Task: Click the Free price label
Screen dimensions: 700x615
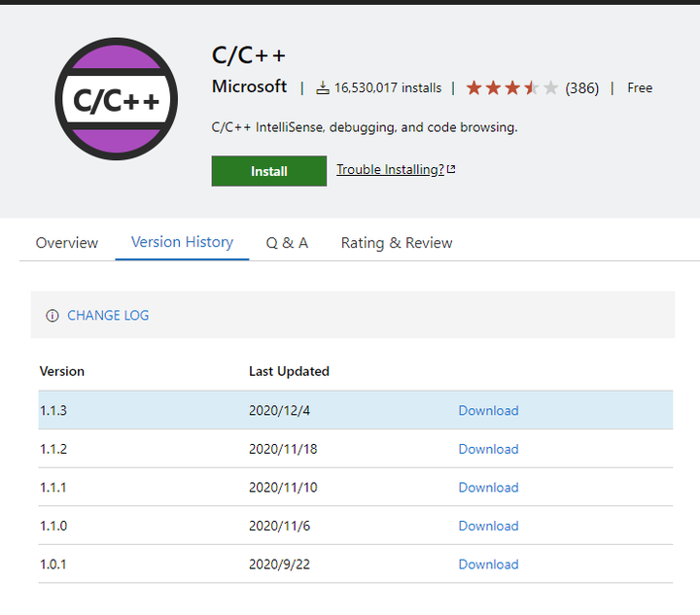Action: 640,87
